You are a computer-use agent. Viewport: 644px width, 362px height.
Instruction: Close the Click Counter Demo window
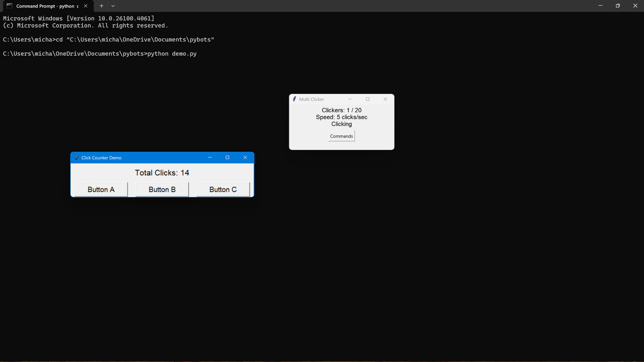[x=245, y=158]
